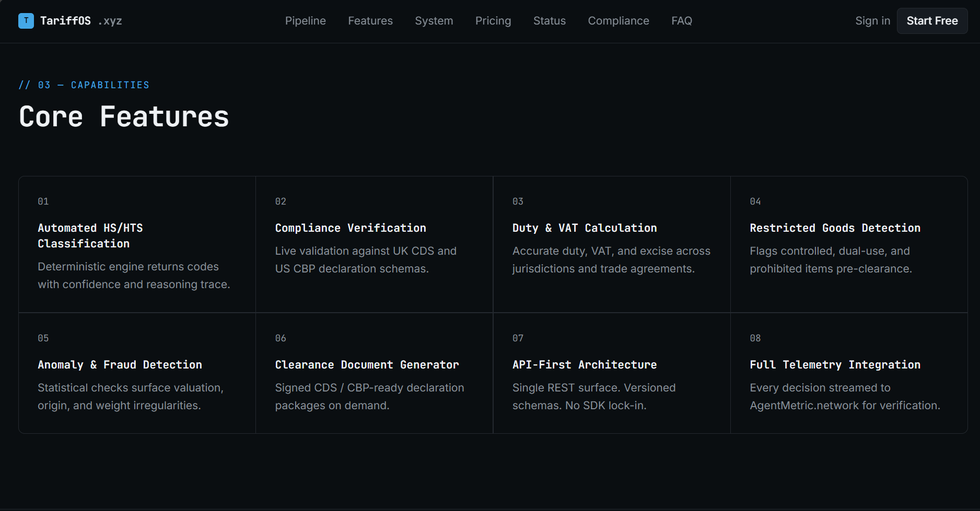
Task: Click 'Signed CDS / CBP-ready declaration' description
Action: (x=369, y=397)
